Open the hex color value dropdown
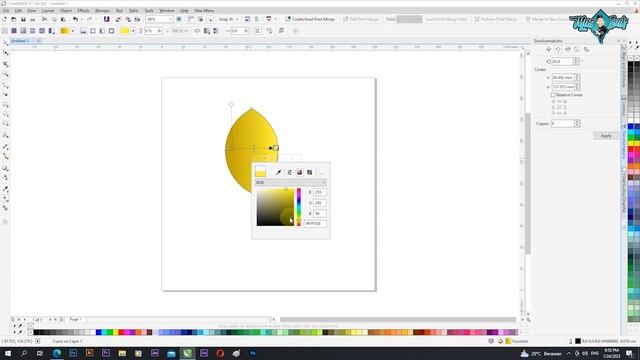The width and height of the screenshot is (640, 360). click(315, 223)
